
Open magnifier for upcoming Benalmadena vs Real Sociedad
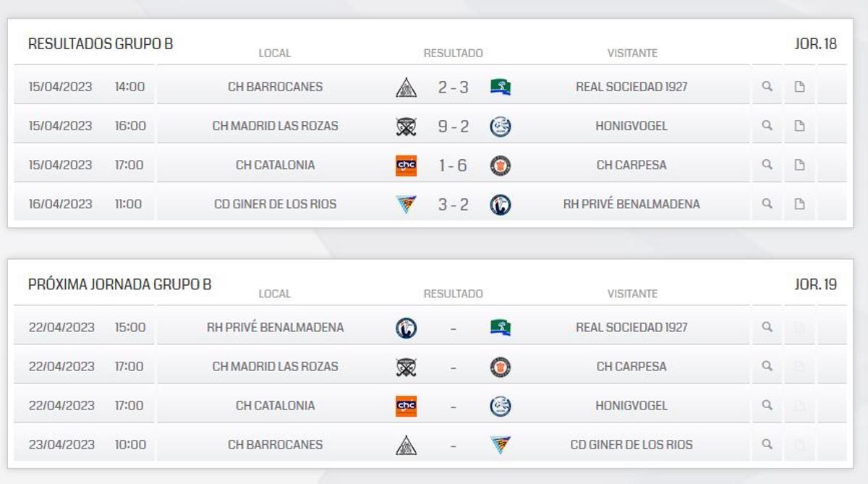pos(766,326)
